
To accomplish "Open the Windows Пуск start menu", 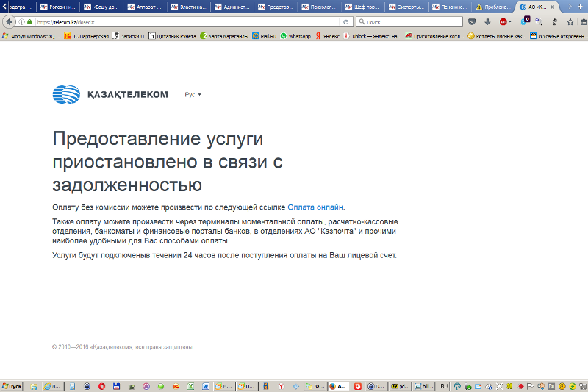I will (x=12, y=386).
